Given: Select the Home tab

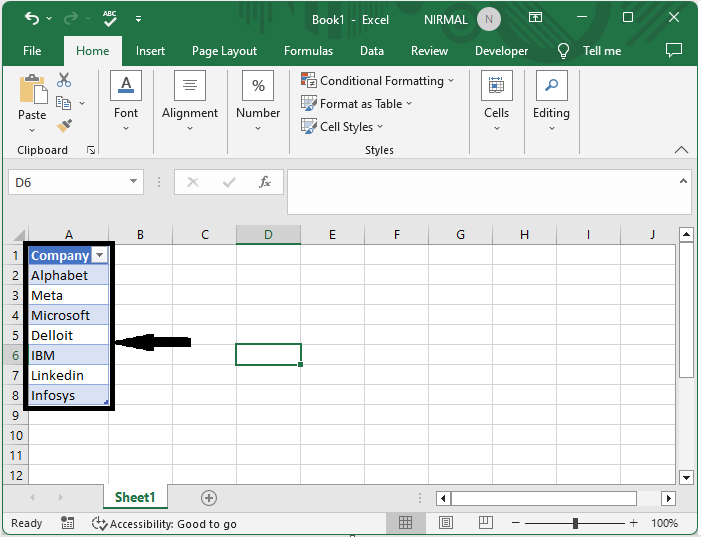Looking at the screenshot, I should point(93,51).
